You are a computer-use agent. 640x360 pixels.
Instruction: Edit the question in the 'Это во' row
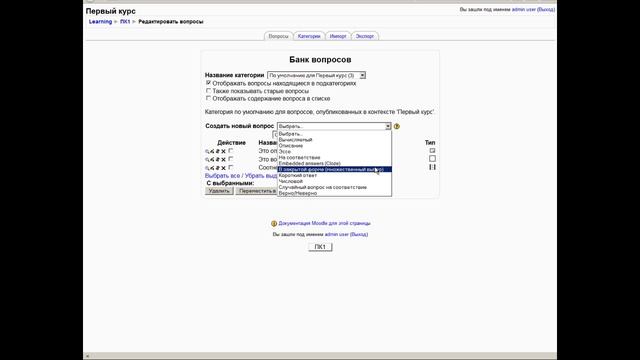212,160
